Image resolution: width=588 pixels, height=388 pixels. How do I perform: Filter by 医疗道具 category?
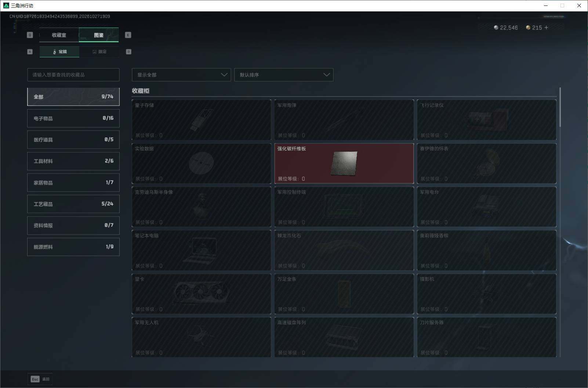(x=73, y=140)
